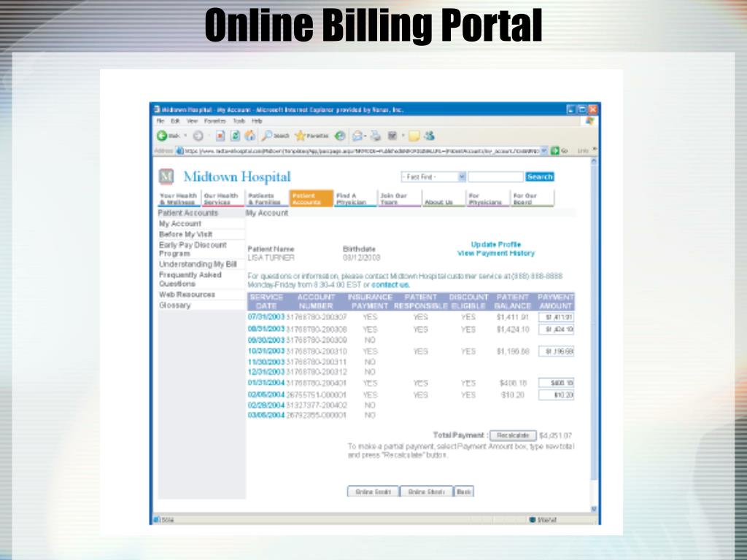Image resolution: width=747 pixels, height=560 pixels.
Task: Open the Edit menu
Action: click(175, 121)
